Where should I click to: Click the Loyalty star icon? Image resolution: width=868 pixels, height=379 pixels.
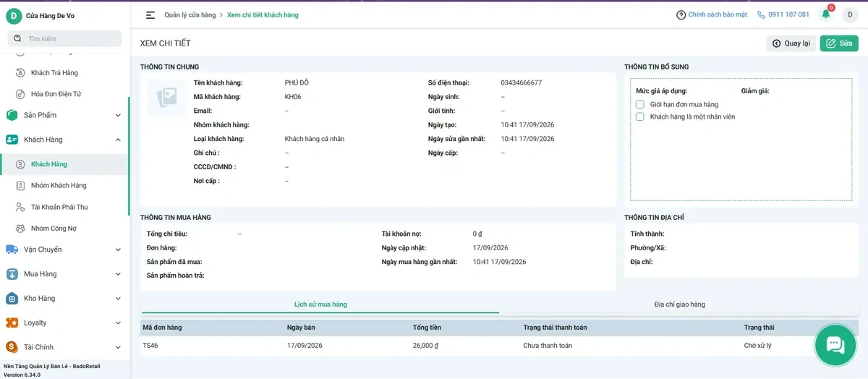pos(12,323)
